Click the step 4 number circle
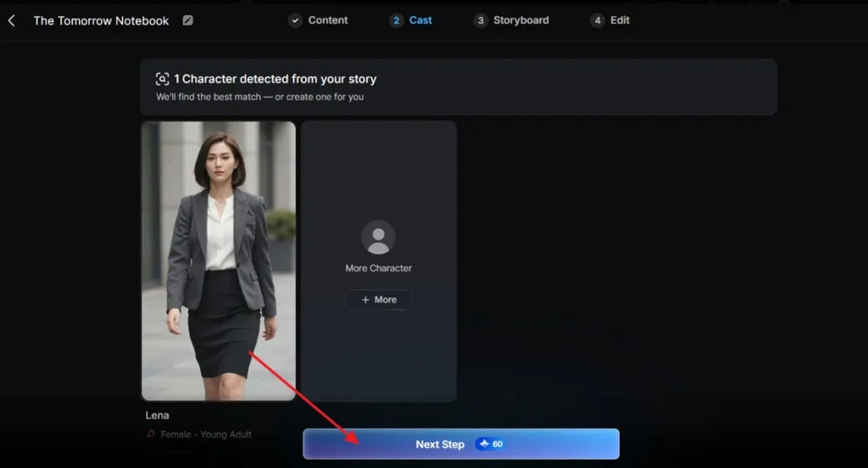Viewport: 868px width, 468px height. [x=598, y=20]
